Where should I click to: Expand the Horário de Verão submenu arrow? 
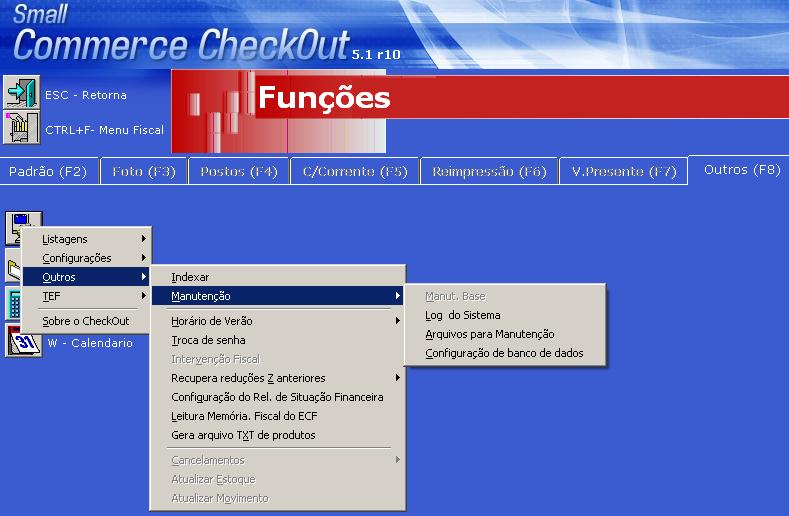[398, 321]
